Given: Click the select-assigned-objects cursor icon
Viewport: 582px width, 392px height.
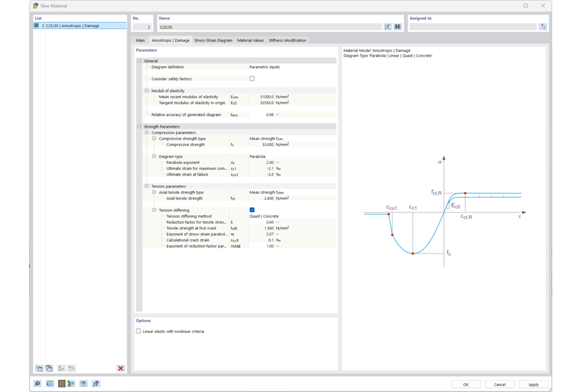Looking at the screenshot, I should tap(543, 27).
